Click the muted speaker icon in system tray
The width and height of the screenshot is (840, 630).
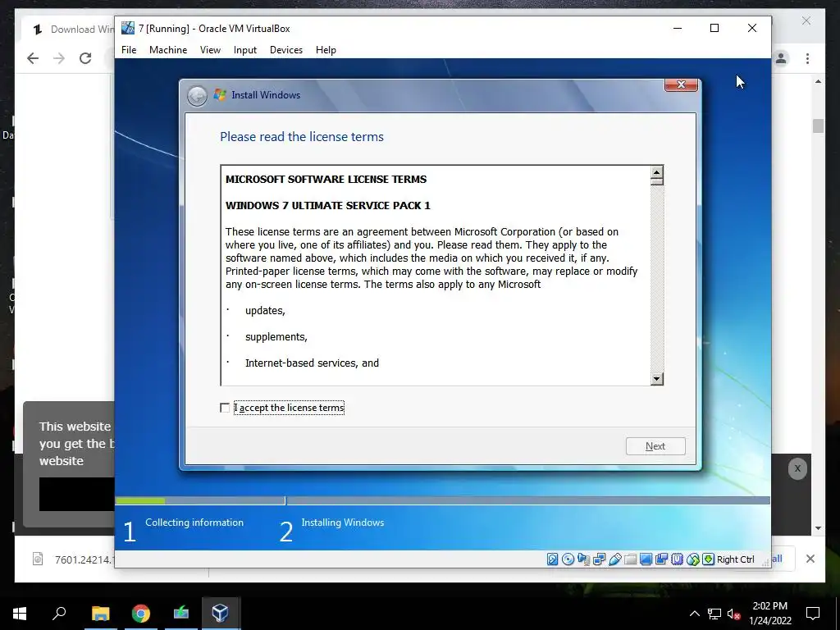[x=733, y=614]
